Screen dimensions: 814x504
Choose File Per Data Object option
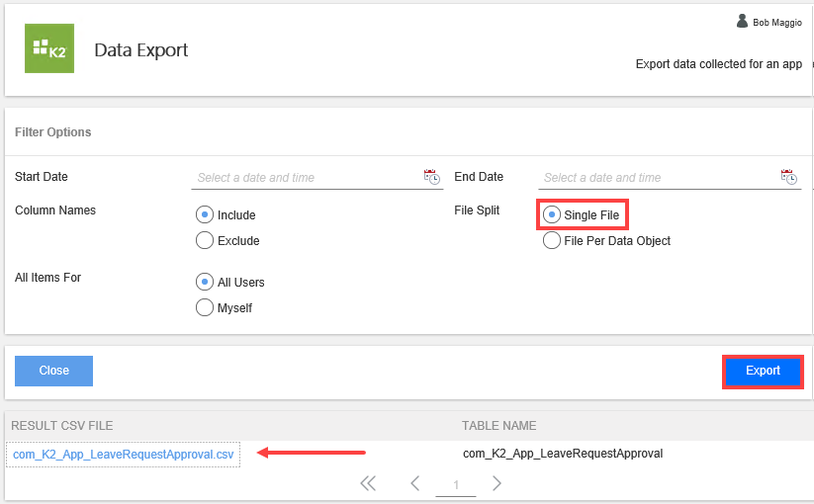(x=552, y=240)
